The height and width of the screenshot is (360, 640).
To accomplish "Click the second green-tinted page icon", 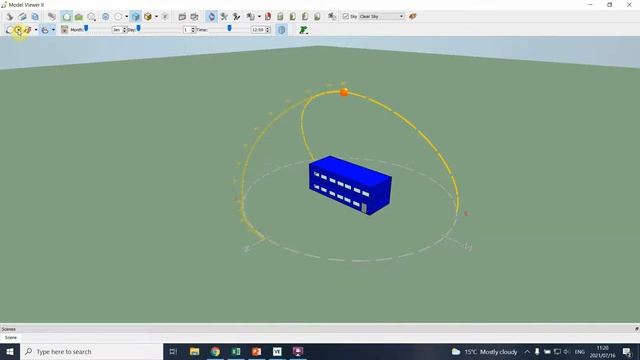I will point(293,17).
